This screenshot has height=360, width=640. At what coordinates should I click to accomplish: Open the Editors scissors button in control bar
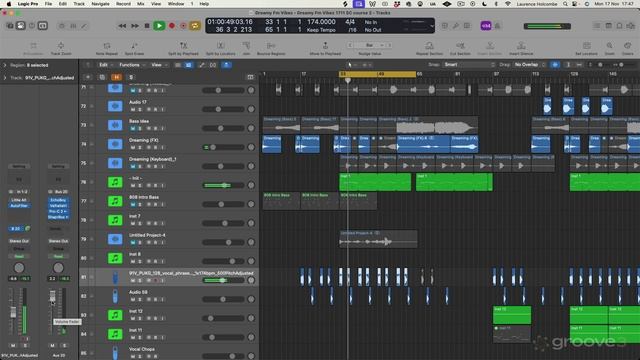[84, 26]
